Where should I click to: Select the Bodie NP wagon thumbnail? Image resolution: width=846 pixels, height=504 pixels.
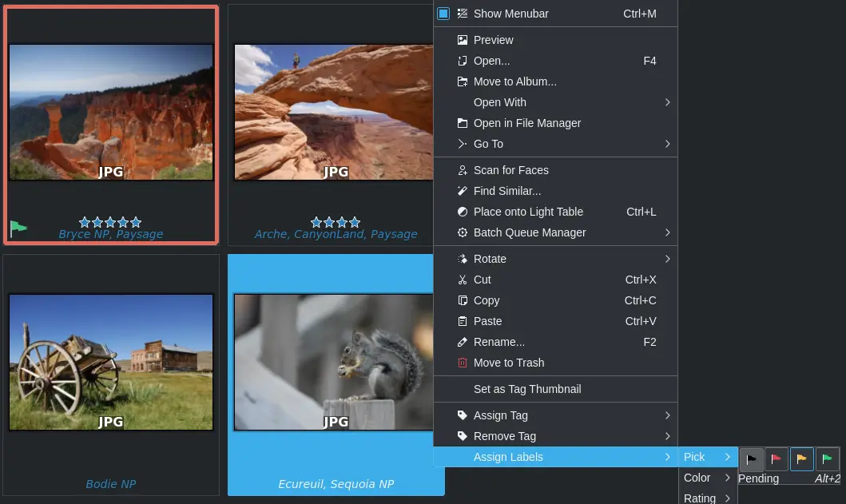point(111,362)
